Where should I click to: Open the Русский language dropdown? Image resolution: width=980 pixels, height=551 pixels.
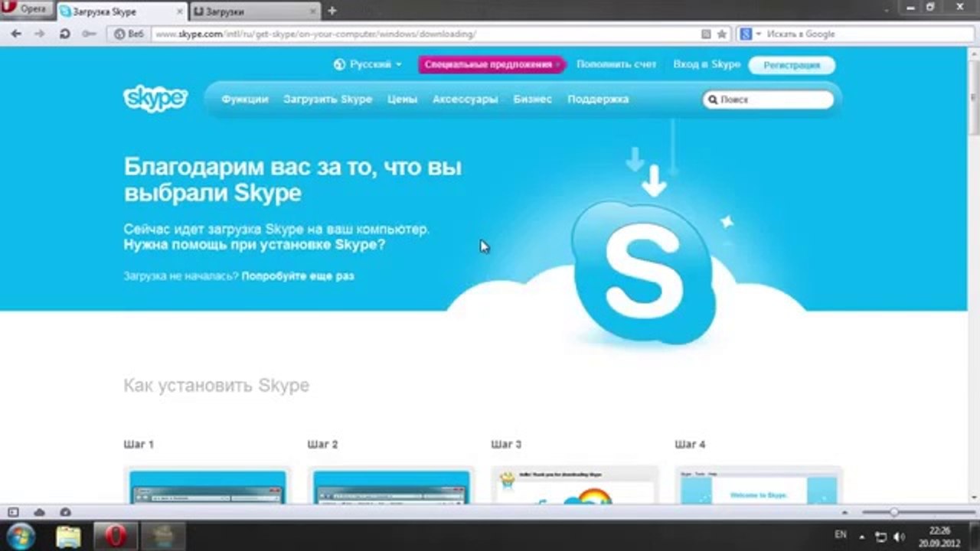[367, 65]
